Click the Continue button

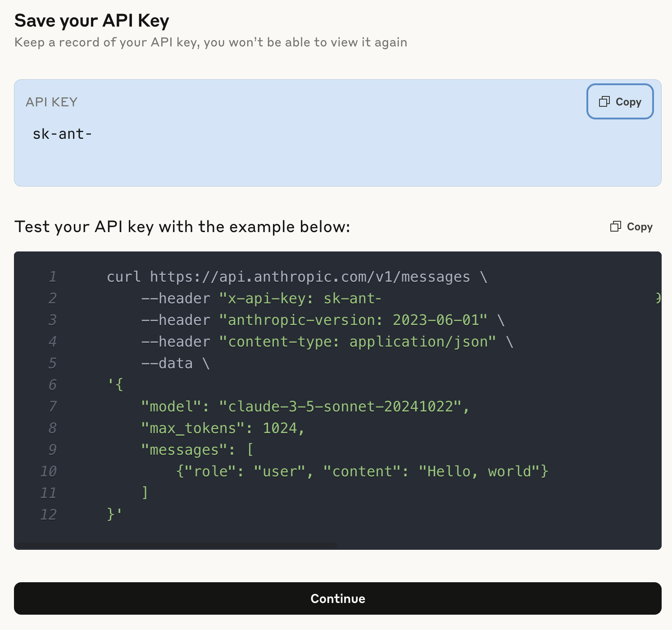338,598
